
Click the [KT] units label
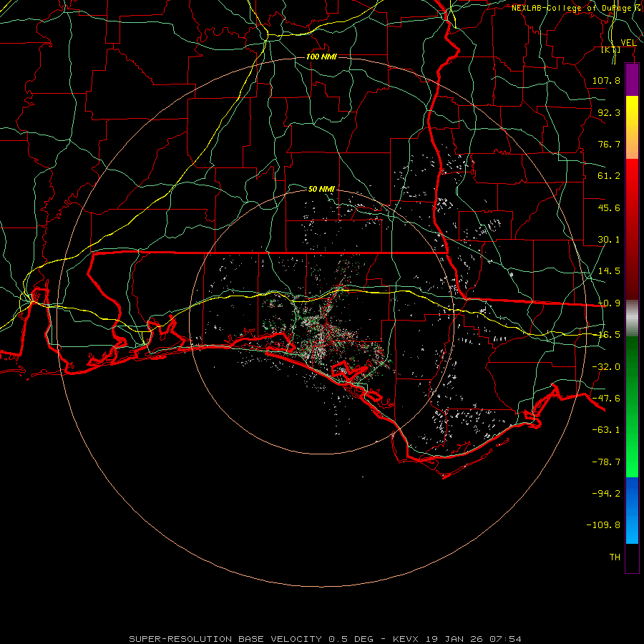tap(611, 50)
